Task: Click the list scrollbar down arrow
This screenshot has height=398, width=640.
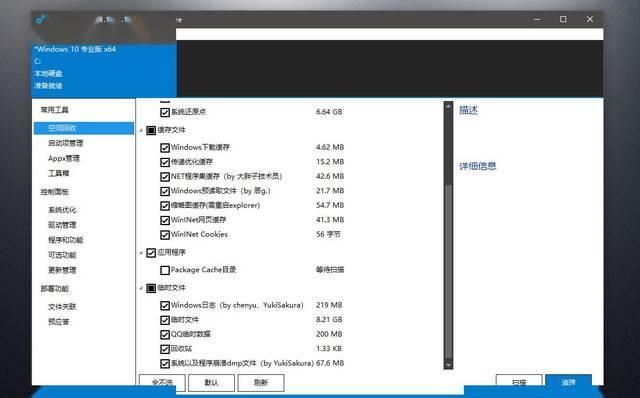Action: 448,364
